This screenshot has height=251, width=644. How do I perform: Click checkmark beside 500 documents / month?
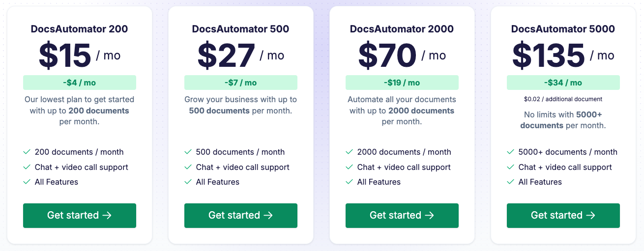[188, 152]
